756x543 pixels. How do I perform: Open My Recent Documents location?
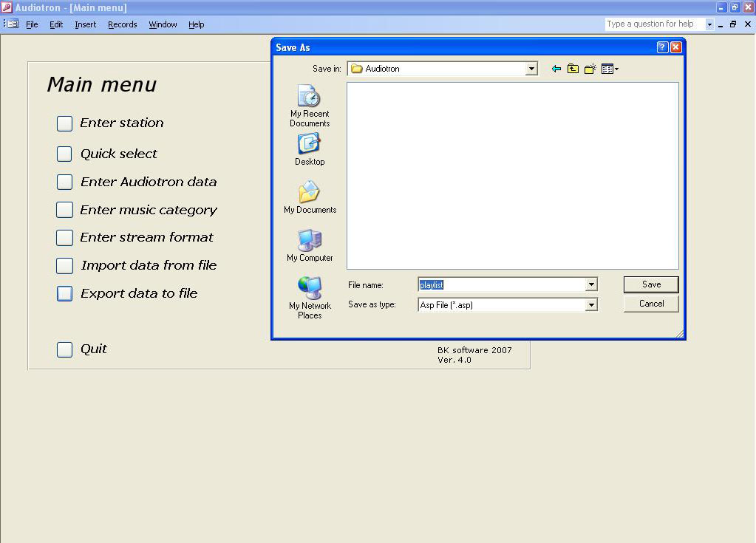point(310,106)
